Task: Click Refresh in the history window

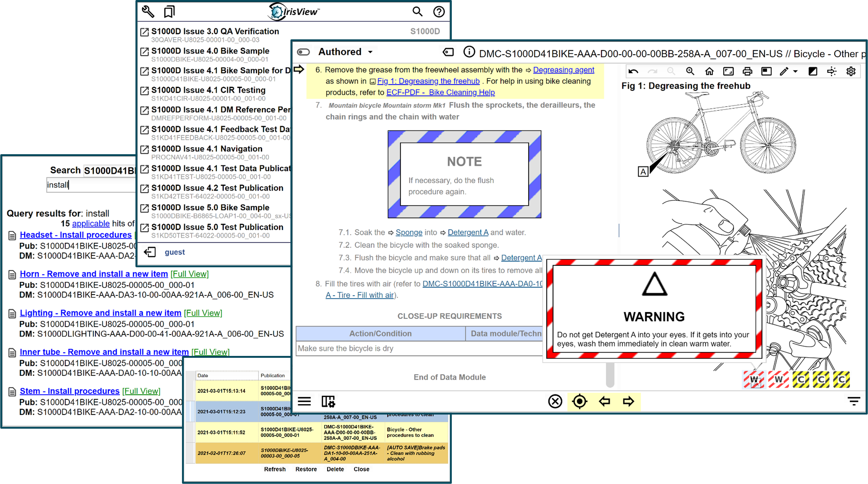Action: click(275, 469)
